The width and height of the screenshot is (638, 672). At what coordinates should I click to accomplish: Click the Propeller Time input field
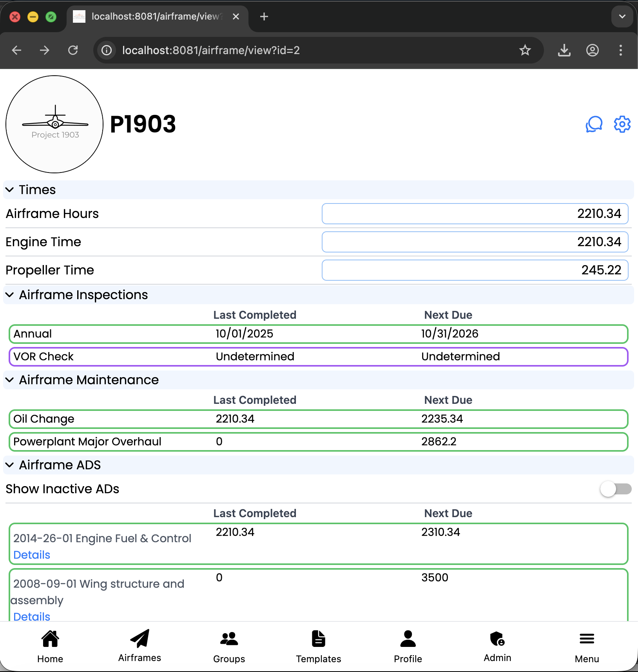pyautogui.click(x=475, y=270)
